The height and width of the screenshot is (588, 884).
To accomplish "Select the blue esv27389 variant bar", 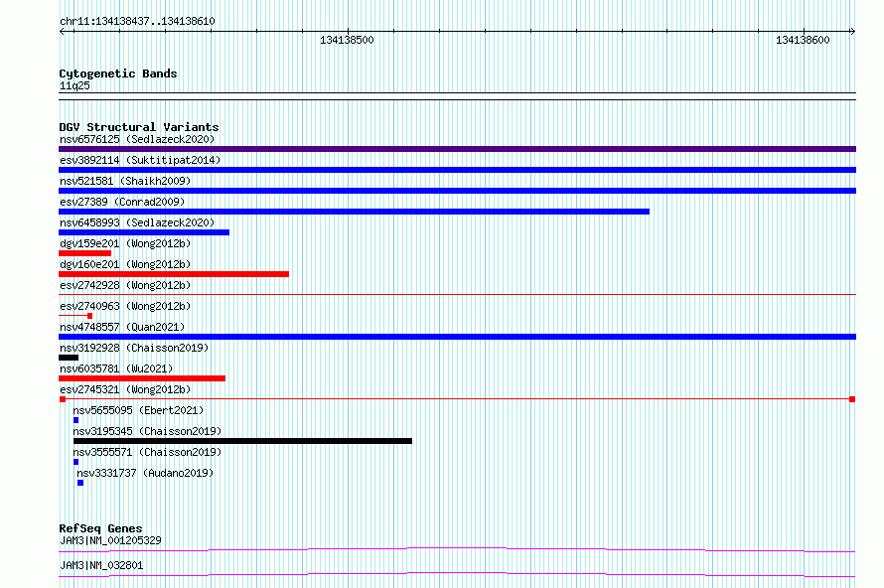I will (x=354, y=212).
